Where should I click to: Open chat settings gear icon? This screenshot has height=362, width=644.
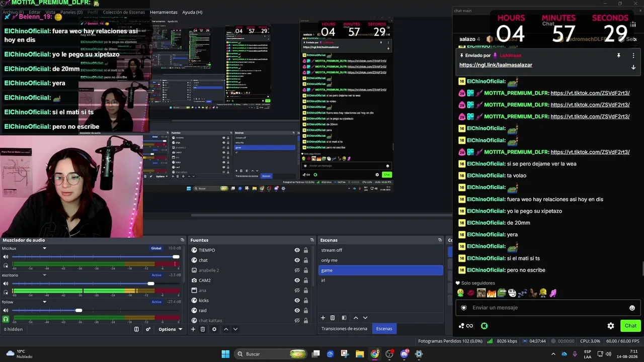pyautogui.click(x=611, y=326)
